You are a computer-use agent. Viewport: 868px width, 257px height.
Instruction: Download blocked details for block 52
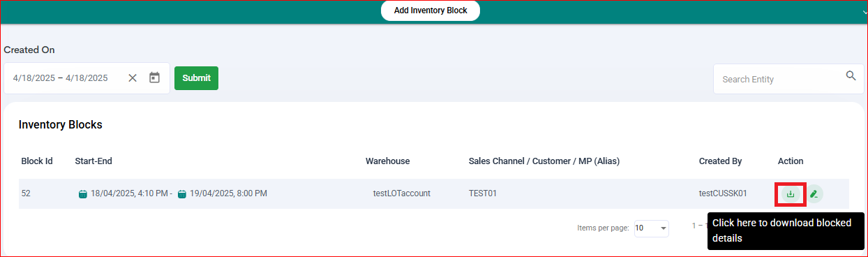tap(790, 193)
